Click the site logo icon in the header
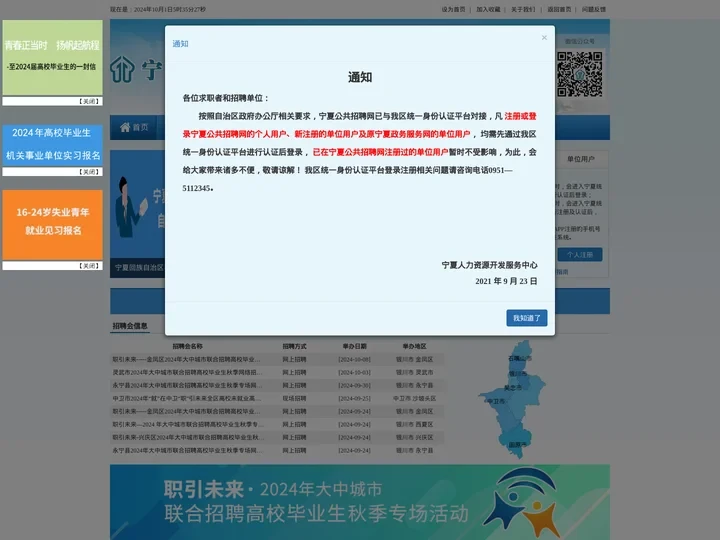 coord(123,69)
